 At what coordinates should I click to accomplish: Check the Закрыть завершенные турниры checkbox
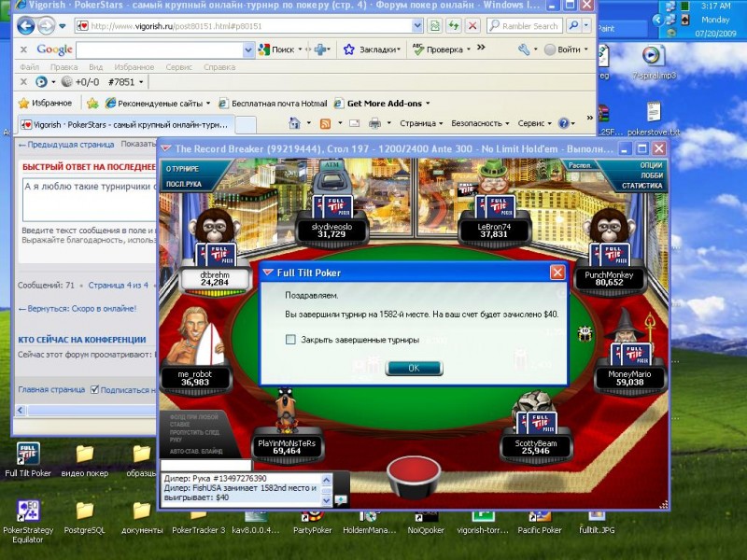pos(290,340)
